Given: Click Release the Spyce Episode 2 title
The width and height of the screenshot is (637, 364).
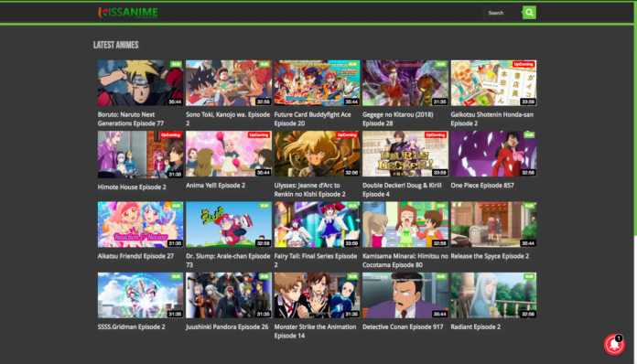Looking at the screenshot, I should pos(490,256).
